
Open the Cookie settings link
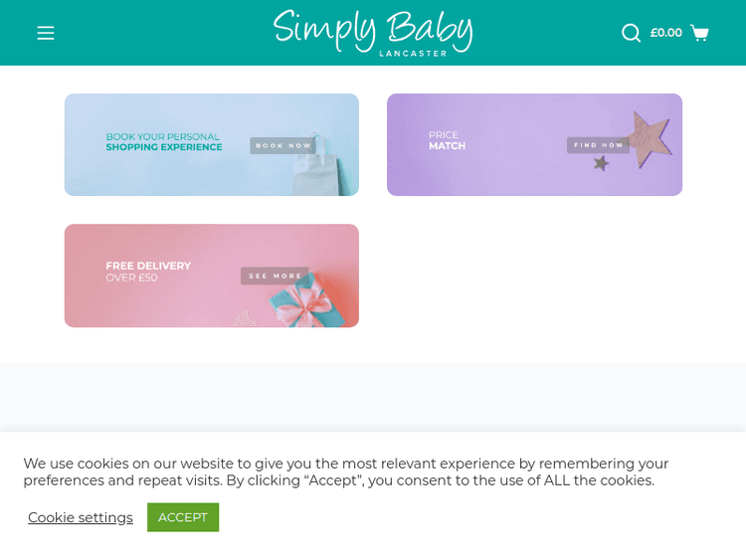[81, 517]
